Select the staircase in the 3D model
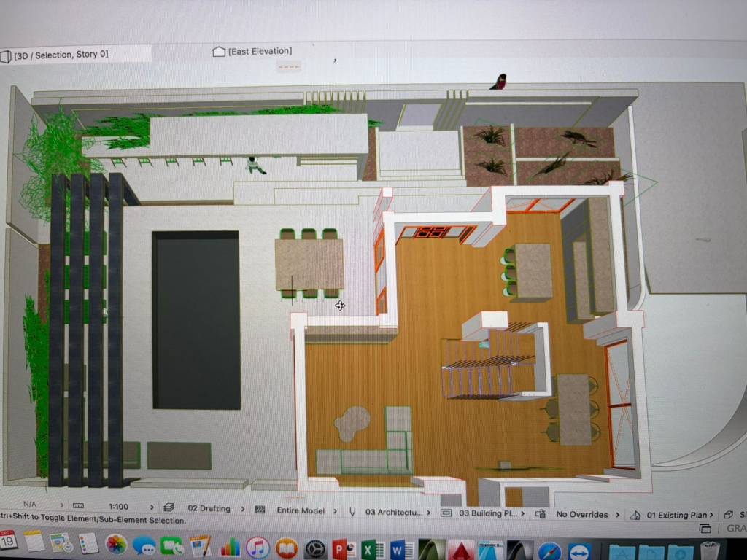The width and height of the screenshot is (747, 560). [487, 362]
